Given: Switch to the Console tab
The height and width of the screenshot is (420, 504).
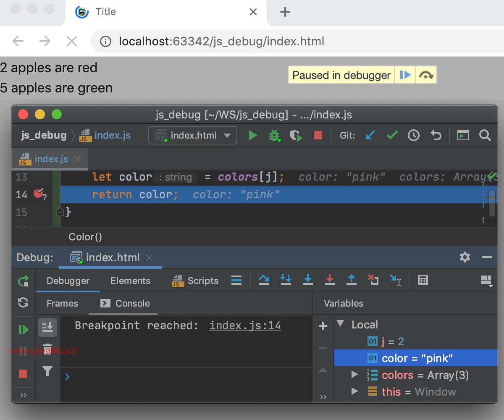Looking at the screenshot, I should pos(125,303).
